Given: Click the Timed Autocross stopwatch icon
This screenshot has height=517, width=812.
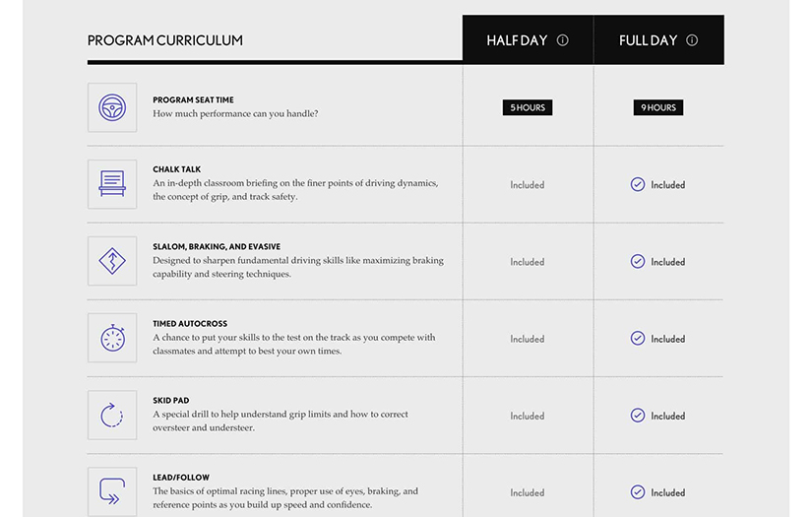Looking at the screenshot, I should [112, 338].
